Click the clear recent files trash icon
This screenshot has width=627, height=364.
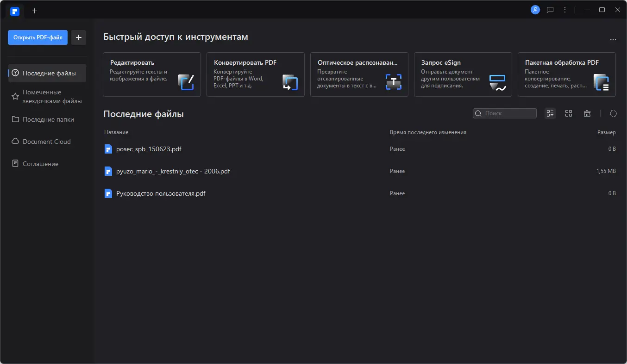coord(587,113)
